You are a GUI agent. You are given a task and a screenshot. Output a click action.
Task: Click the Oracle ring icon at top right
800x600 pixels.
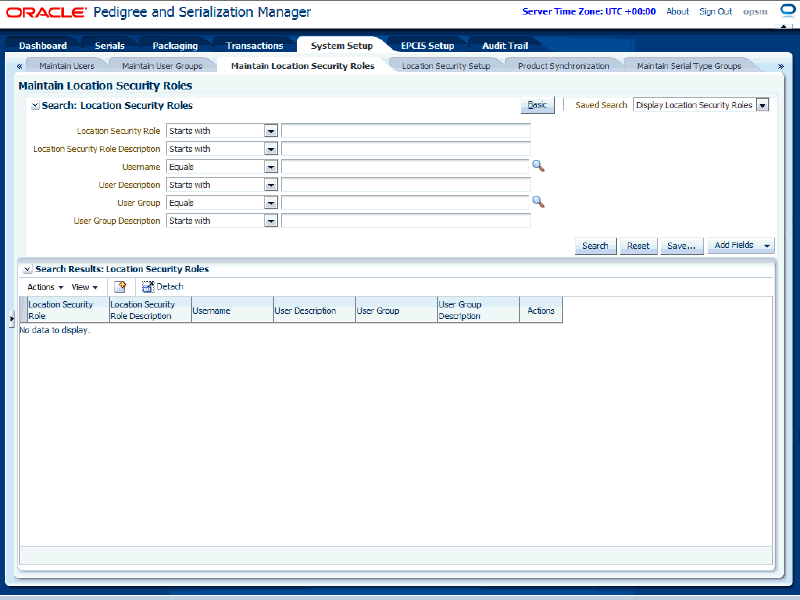point(789,10)
